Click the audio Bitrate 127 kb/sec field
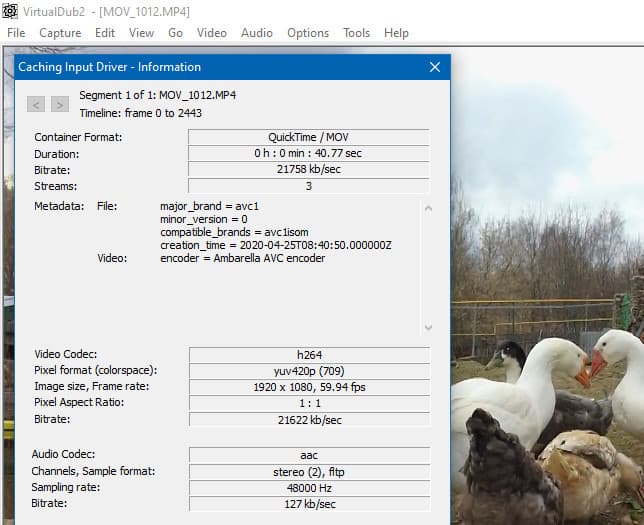 [x=310, y=504]
